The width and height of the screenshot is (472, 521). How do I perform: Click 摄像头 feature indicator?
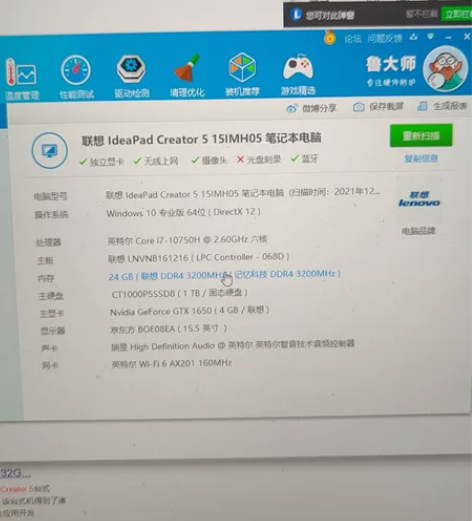(209, 160)
